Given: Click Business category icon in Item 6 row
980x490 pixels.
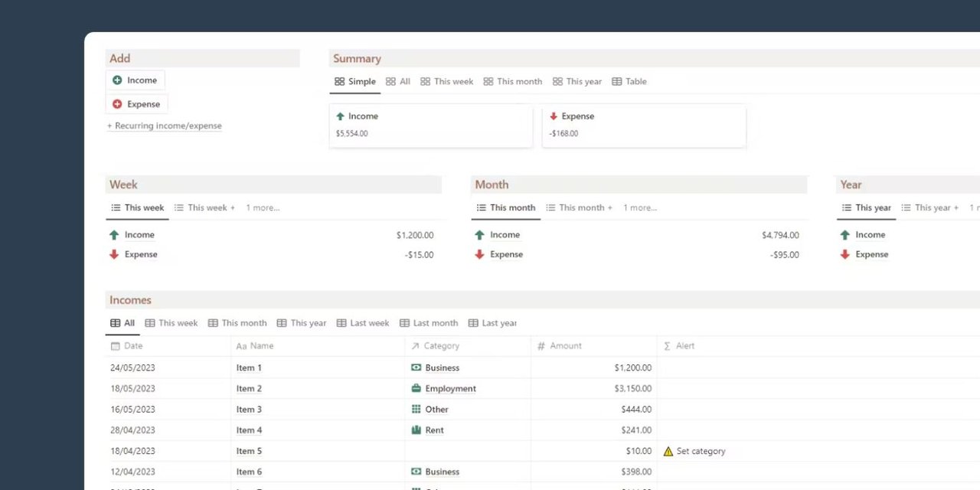Looking at the screenshot, I should (416, 472).
